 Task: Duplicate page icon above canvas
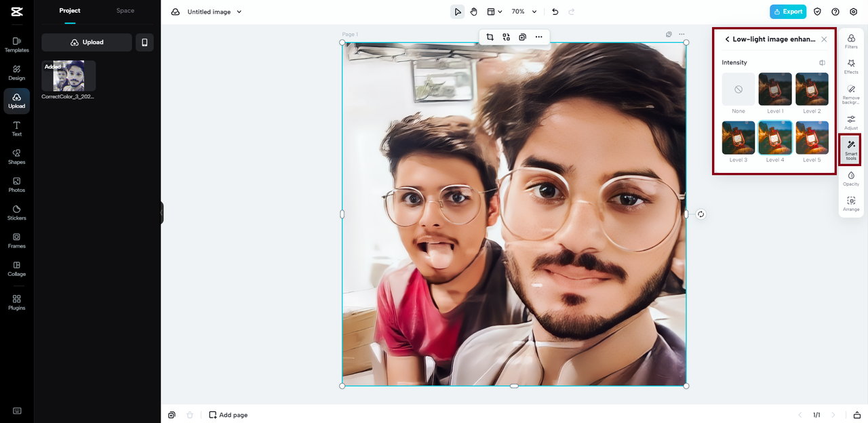coord(669,34)
